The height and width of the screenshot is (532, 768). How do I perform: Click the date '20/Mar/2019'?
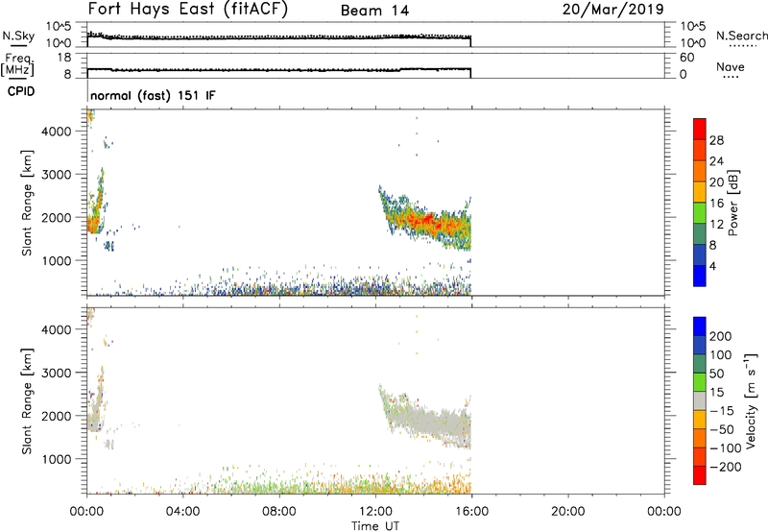point(613,10)
